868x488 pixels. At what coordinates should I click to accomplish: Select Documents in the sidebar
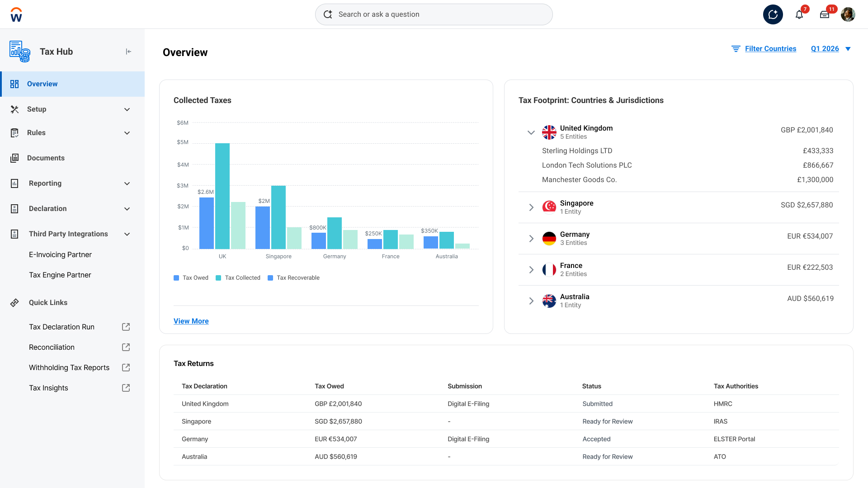pos(46,158)
